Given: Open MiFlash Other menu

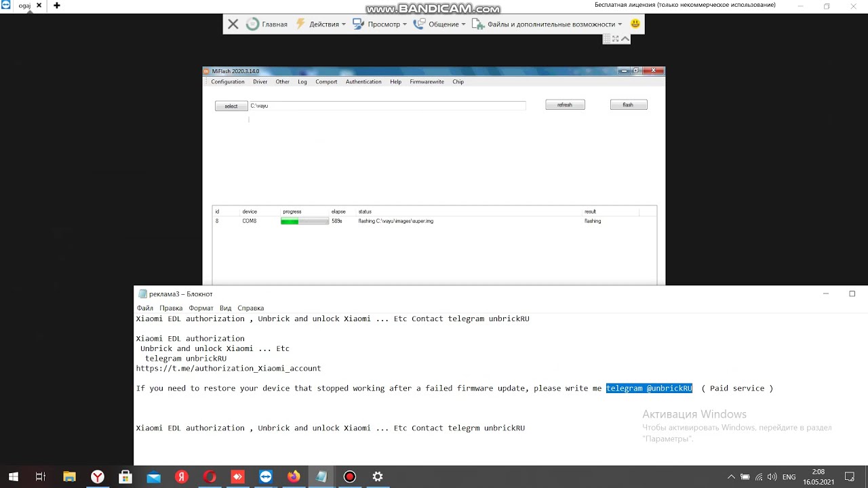Looking at the screenshot, I should point(283,82).
